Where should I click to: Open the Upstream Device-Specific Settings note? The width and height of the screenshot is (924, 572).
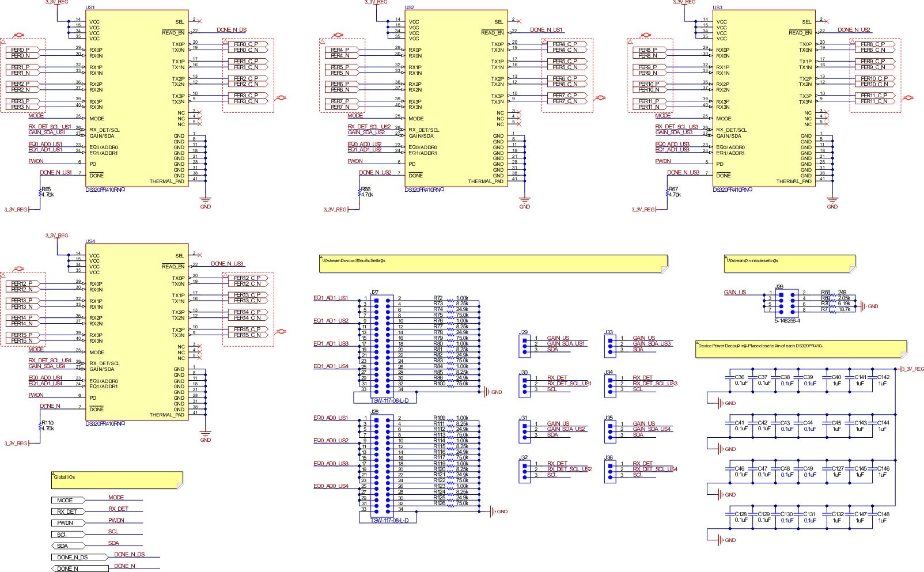tap(493, 263)
